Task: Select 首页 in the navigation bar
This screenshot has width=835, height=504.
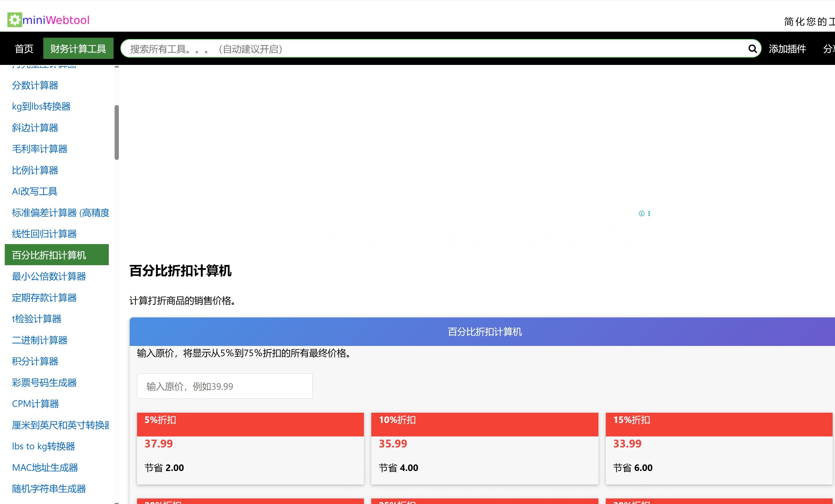Action: (24, 49)
